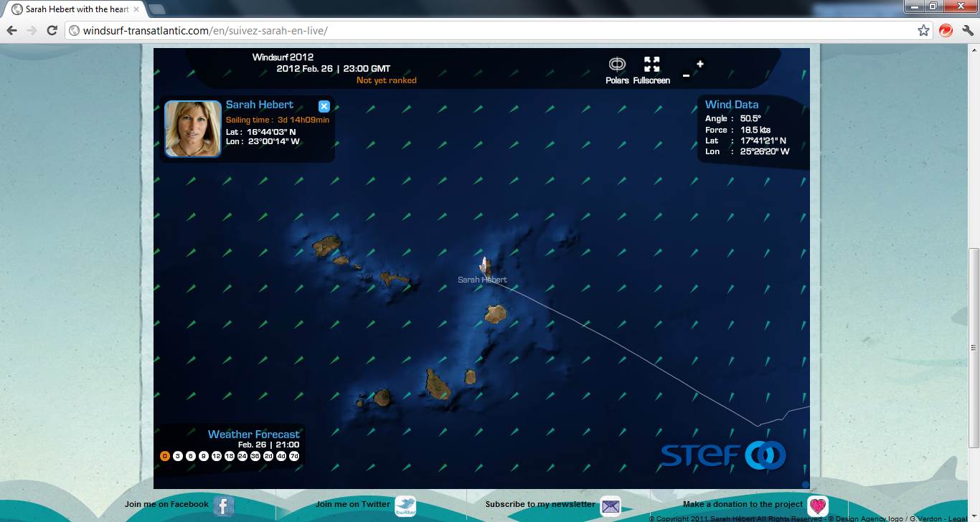Screen dimensions: 980x522
Task: Click the donation heart icon
Action: [817, 506]
